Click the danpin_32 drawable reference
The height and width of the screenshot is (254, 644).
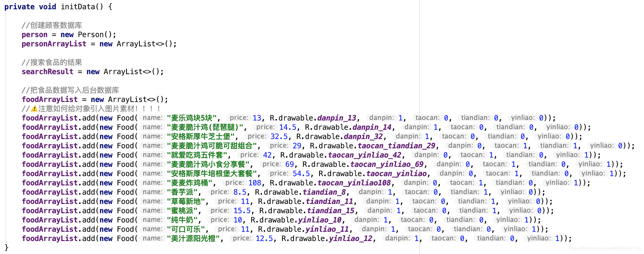click(363, 137)
